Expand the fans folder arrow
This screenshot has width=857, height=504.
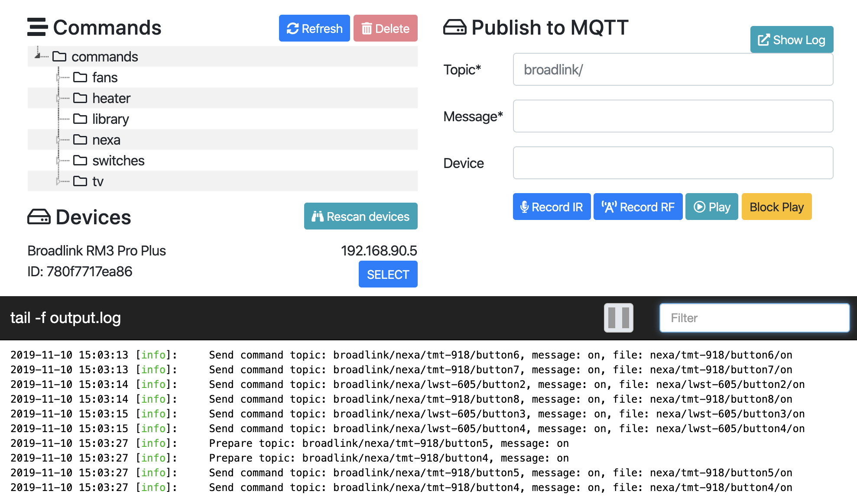pyautogui.click(x=58, y=78)
